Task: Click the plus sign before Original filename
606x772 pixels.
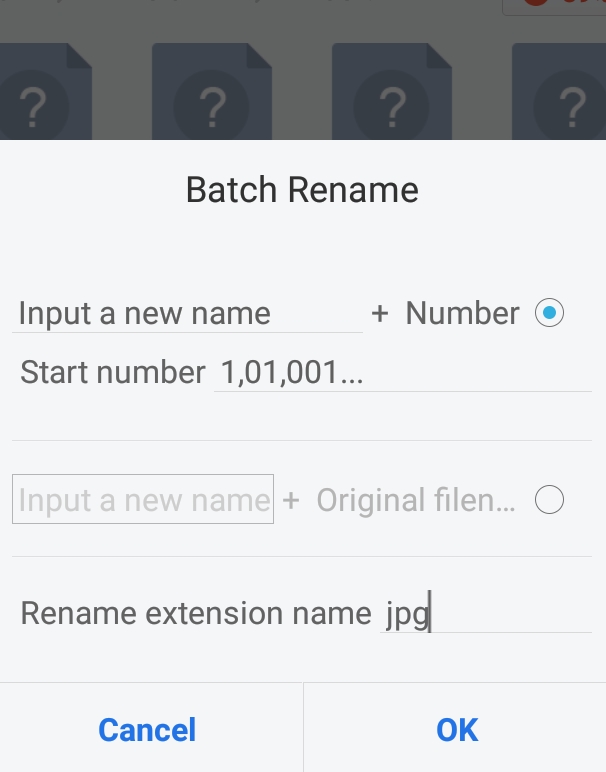Action: (291, 500)
